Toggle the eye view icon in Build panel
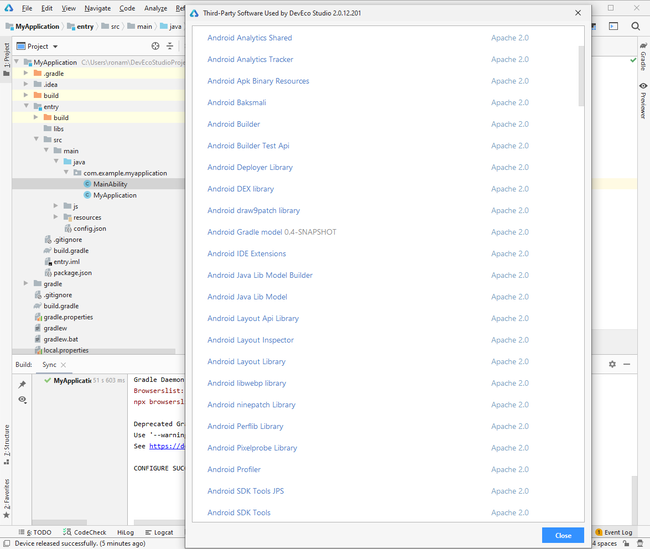 pyautogui.click(x=22, y=400)
